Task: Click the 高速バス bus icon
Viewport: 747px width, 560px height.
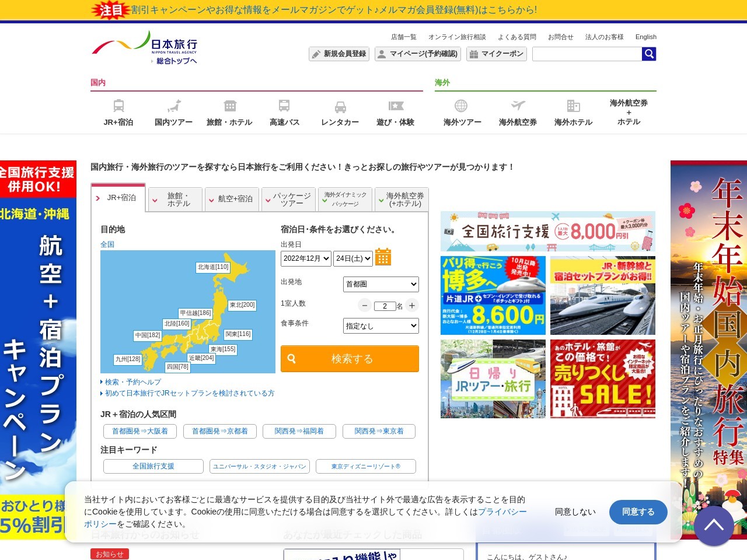Action: pos(284,106)
